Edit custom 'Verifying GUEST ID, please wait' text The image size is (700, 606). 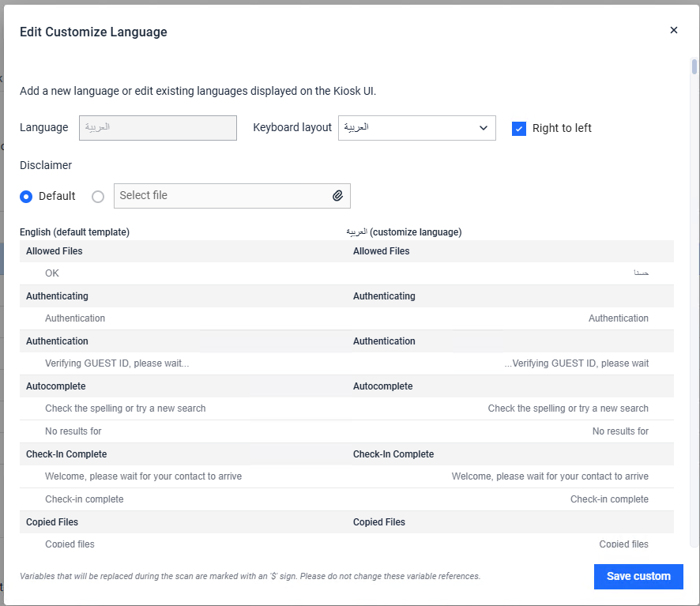pos(512,363)
